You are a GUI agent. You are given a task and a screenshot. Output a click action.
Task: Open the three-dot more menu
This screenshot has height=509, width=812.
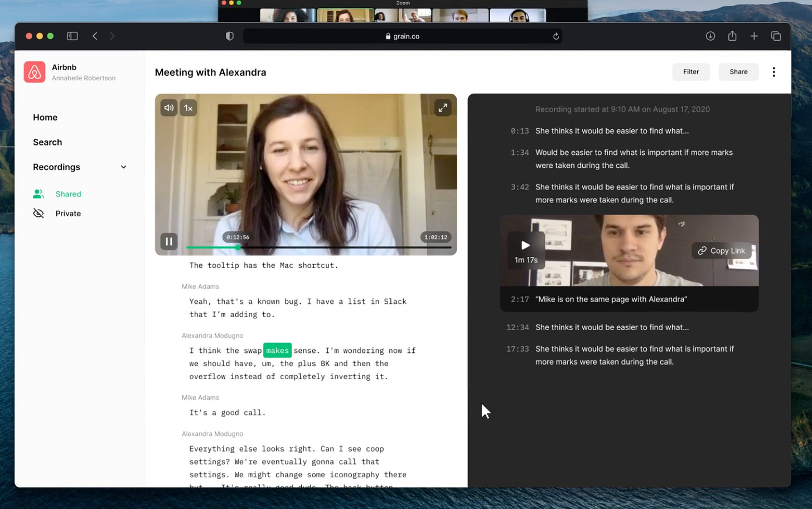coord(774,72)
